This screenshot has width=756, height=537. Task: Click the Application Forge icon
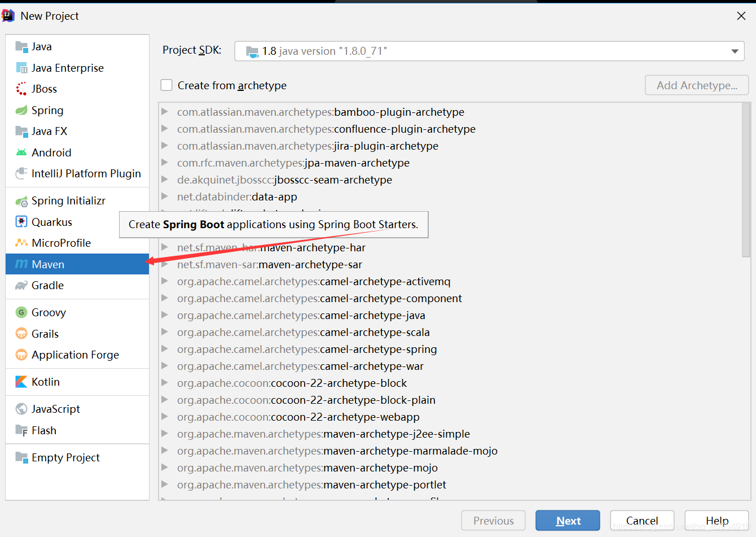pos(21,355)
